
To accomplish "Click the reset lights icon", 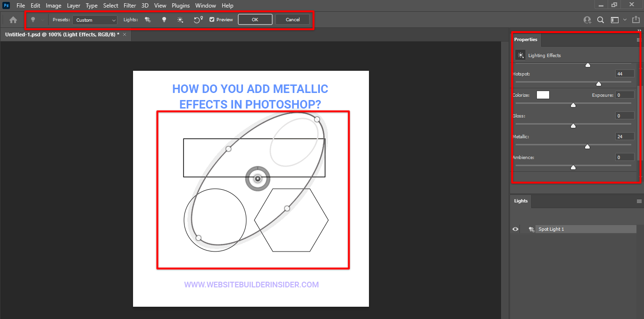I will 197,19.
